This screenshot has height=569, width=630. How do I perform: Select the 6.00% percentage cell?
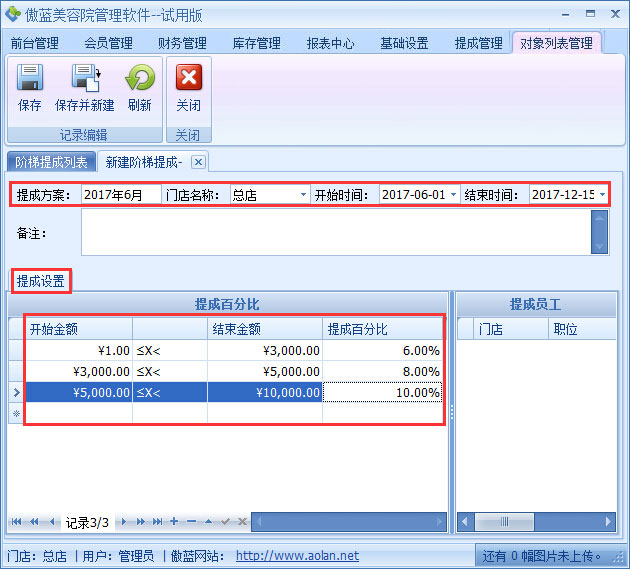pyautogui.click(x=382, y=350)
